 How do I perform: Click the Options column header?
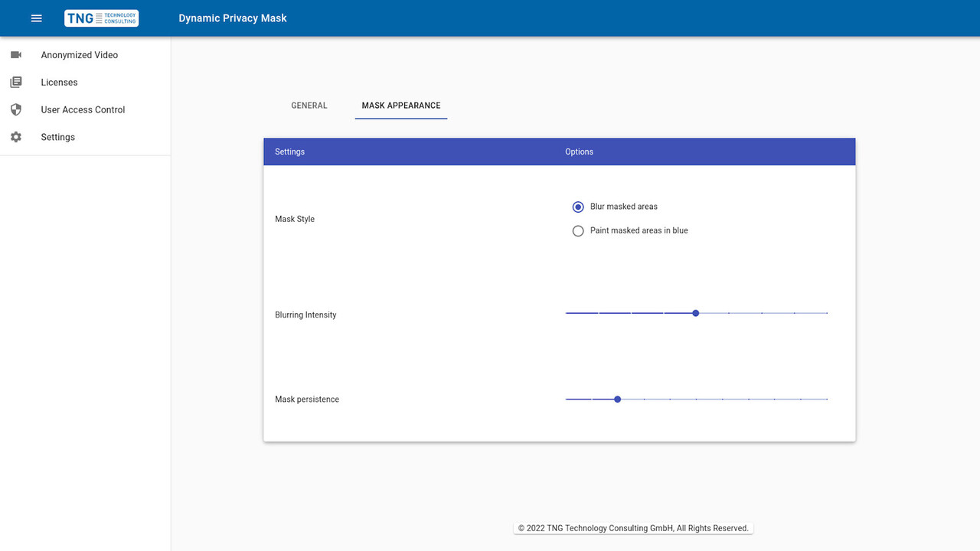(579, 152)
